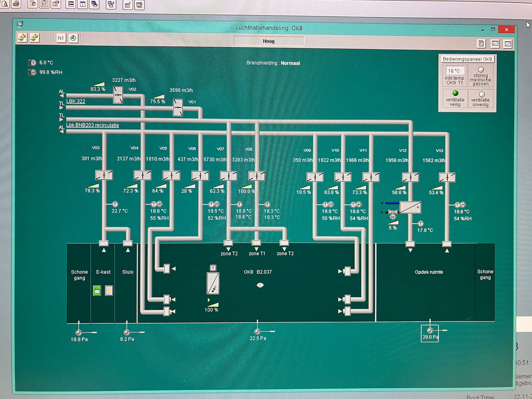Click the Bedieningspaneel OK9 header button

467,59
